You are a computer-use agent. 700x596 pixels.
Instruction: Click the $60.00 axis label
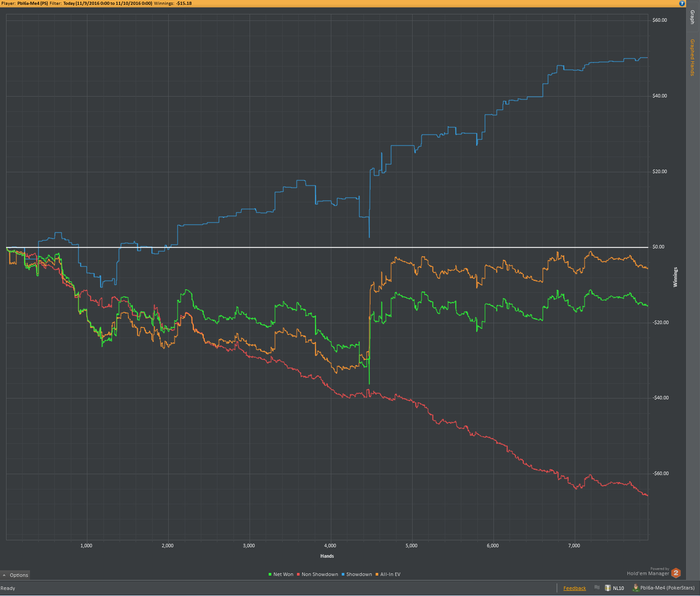pyautogui.click(x=659, y=20)
